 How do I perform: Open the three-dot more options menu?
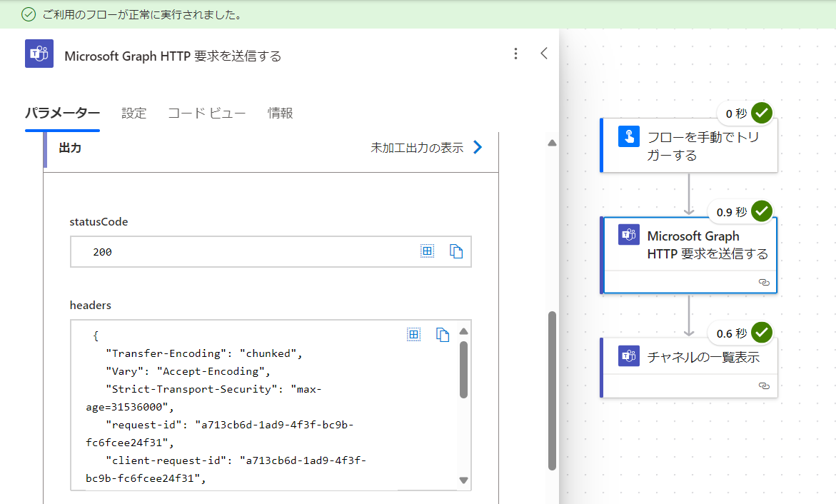515,54
